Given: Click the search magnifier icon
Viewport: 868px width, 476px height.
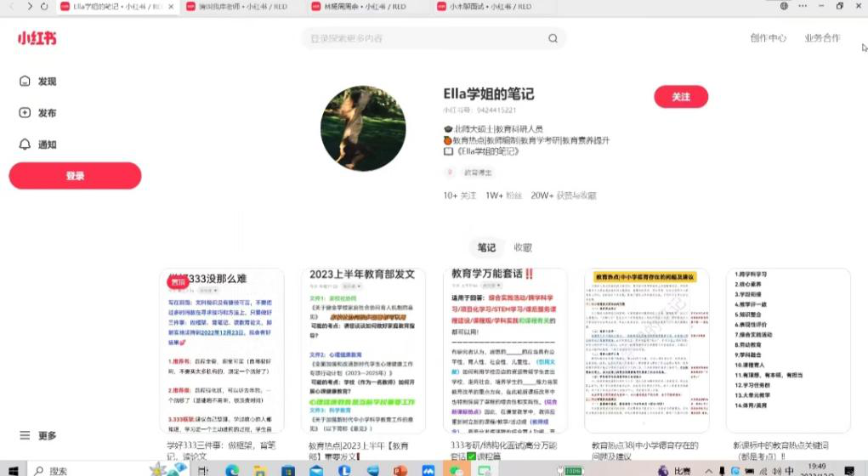Looking at the screenshot, I should coord(553,38).
